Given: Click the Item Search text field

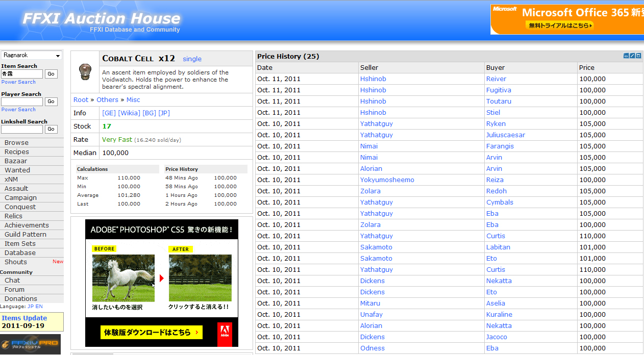Looking at the screenshot, I should click(x=22, y=74).
